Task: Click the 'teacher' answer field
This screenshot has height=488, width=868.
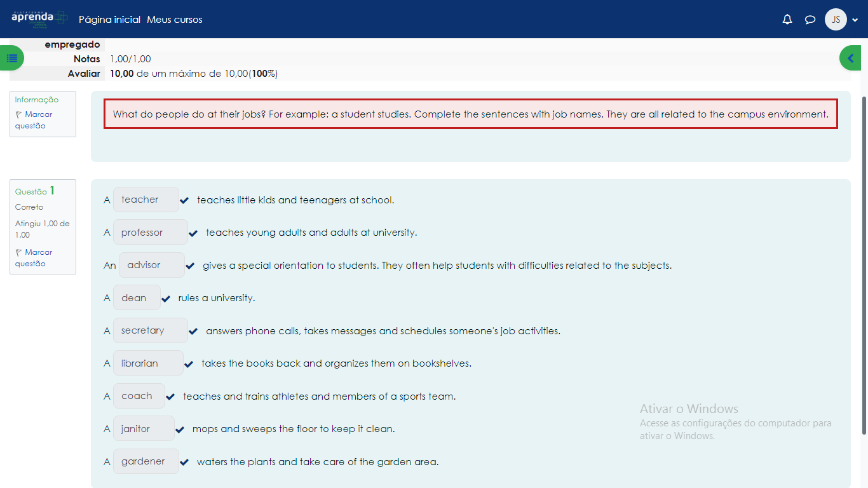Action: tap(146, 200)
